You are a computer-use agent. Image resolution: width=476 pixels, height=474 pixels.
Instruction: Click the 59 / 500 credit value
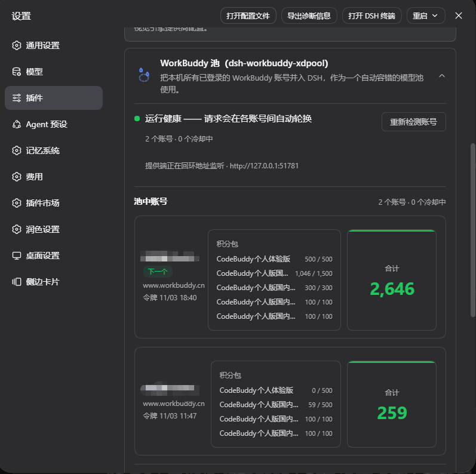[x=320, y=405]
